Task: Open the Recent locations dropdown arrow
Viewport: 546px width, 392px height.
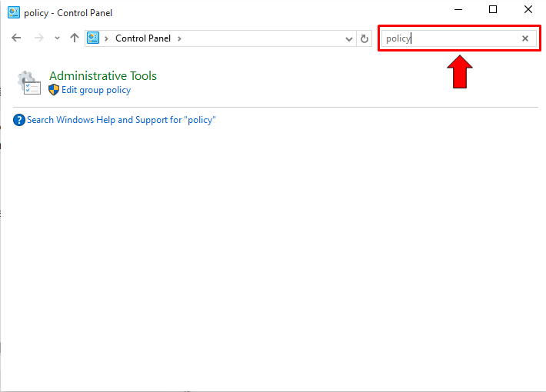Action: (57, 38)
